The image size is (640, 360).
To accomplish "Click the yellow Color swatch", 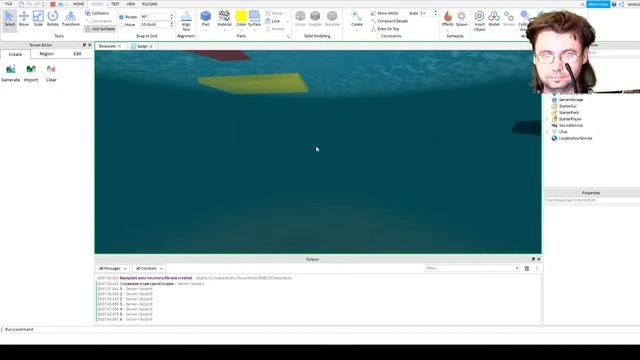I will point(241,16).
